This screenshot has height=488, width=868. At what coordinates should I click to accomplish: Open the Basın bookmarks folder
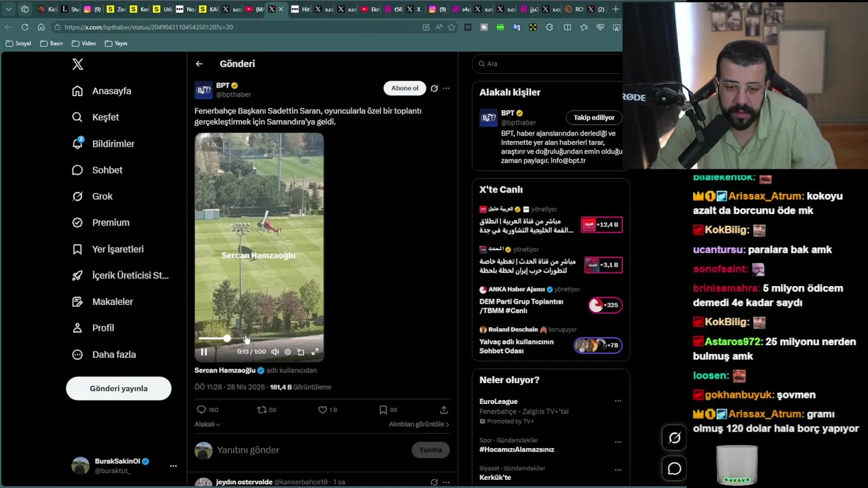tap(52, 43)
